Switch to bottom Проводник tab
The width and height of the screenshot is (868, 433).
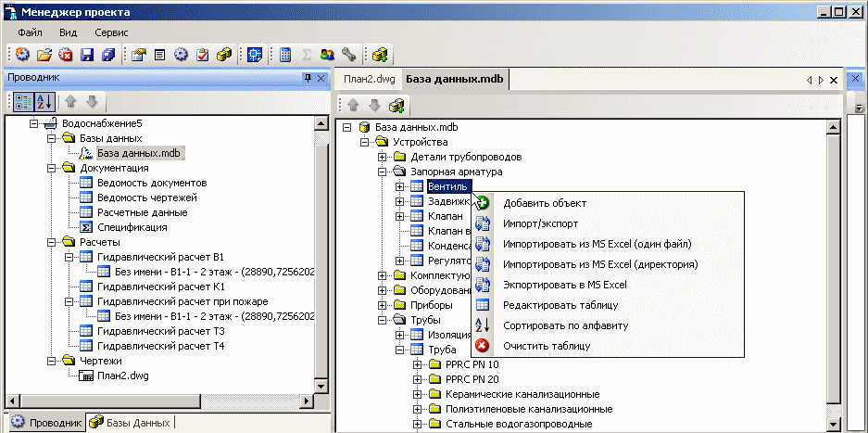(46, 423)
